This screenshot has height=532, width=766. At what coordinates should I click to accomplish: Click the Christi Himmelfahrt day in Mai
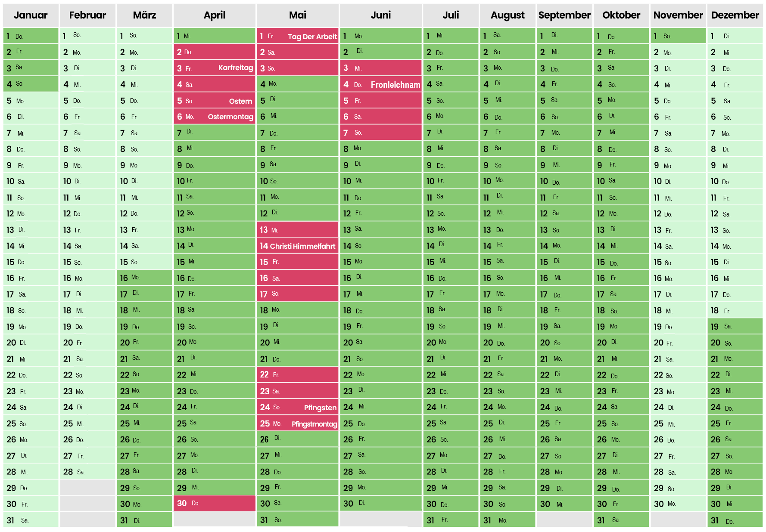tap(298, 246)
